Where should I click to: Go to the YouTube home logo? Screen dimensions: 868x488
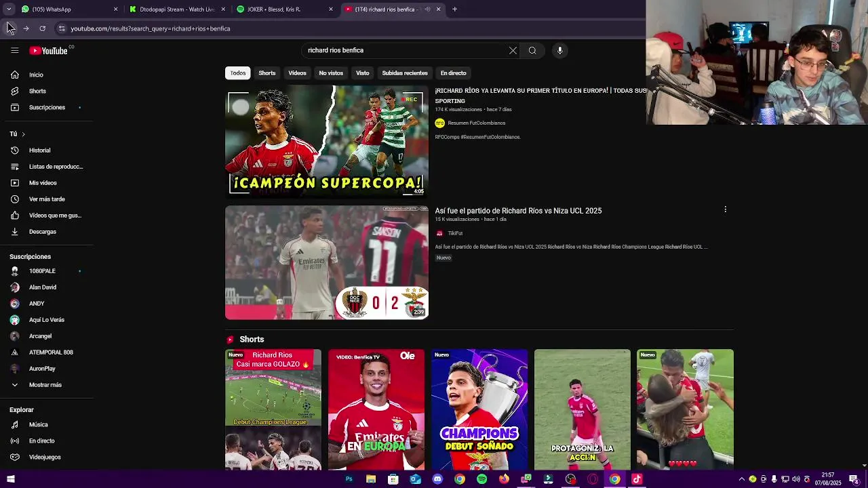(49, 51)
